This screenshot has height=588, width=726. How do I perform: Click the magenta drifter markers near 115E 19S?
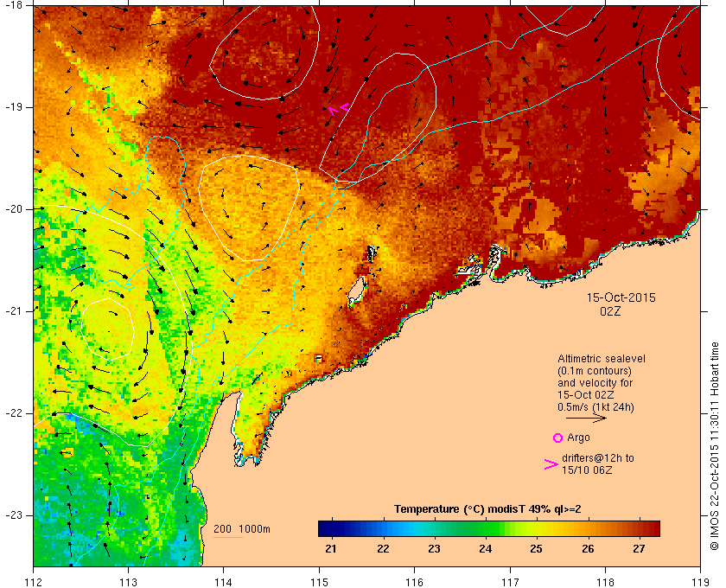click(x=339, y=109)
